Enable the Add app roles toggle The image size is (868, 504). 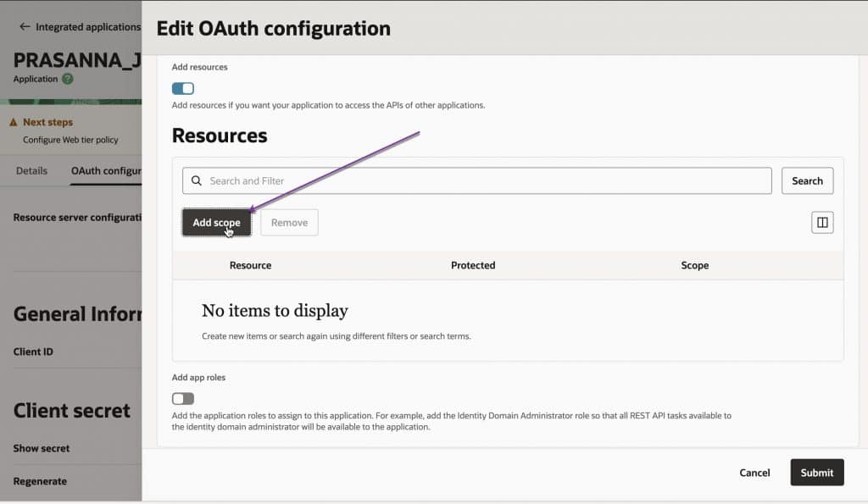click(x=183, y=398)
